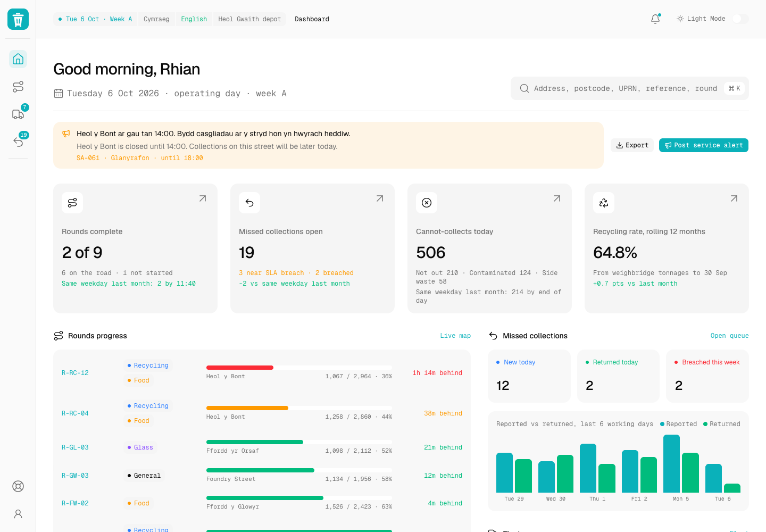766x532 pixels.
Task: Open the Heol Gwaith depot selector
Action: click(x=249, y=19)
